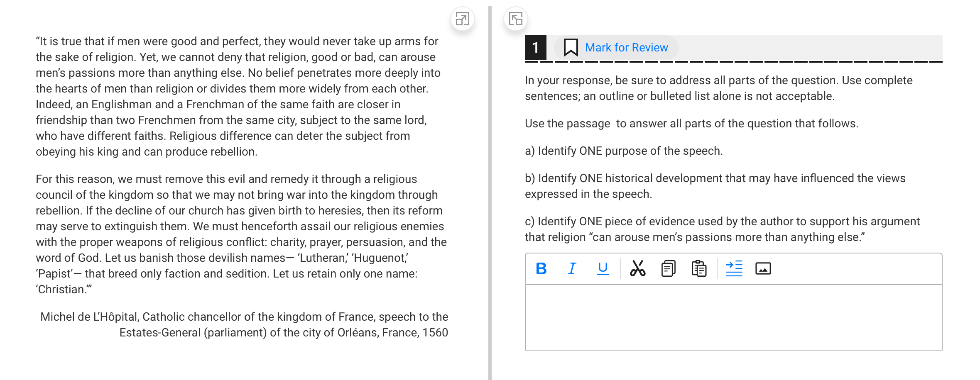Click question part 'b) Identify ONE historical development'
Image resolution: width=980 pixels, height=380 pixels.
(x=715, y=186)
